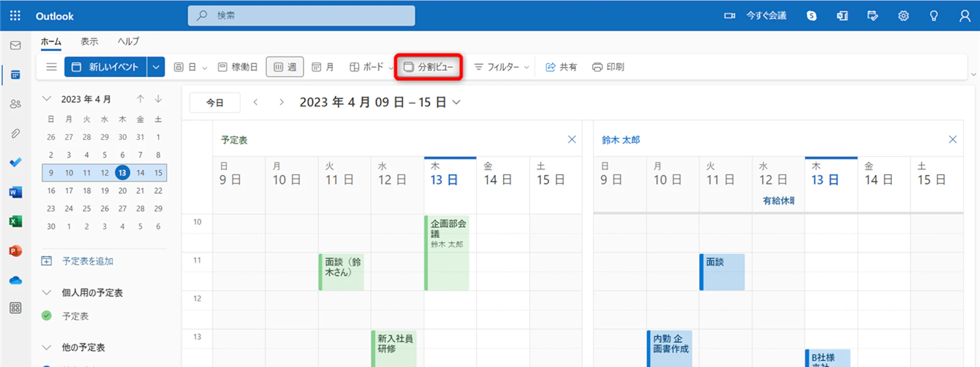
Task: Open the Mail icon in left sidebar
Action: (15, 46)
